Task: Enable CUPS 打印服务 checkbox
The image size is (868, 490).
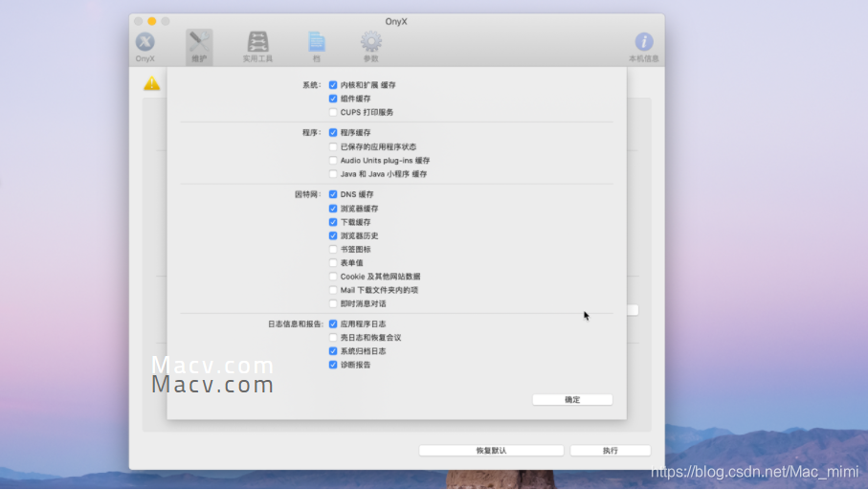Action: [x=333, y=112]
